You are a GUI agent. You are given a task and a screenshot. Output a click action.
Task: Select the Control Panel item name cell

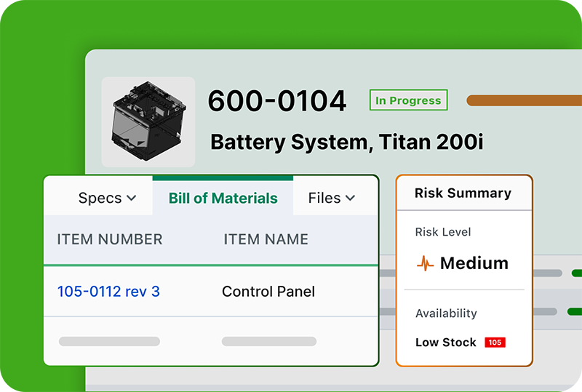[268, 292]
